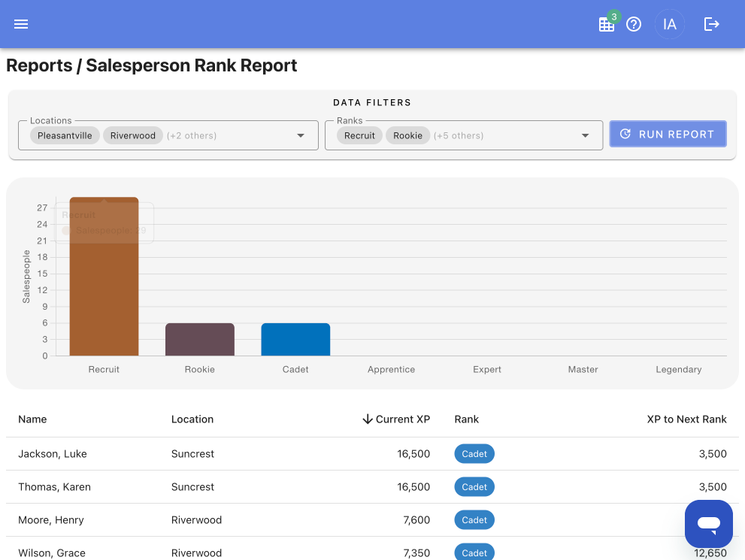The height and width of the screenshot is (560, 745).
Task: Click the 7,600 XP value
Action: pos(416,520)
